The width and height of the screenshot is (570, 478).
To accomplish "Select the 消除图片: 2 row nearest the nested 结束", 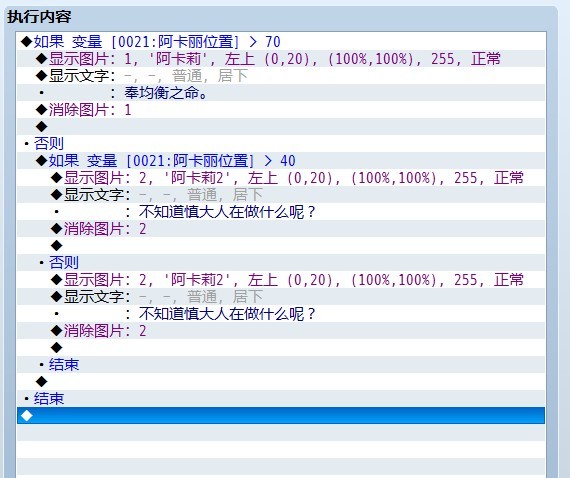I will (x=281, y=330).
